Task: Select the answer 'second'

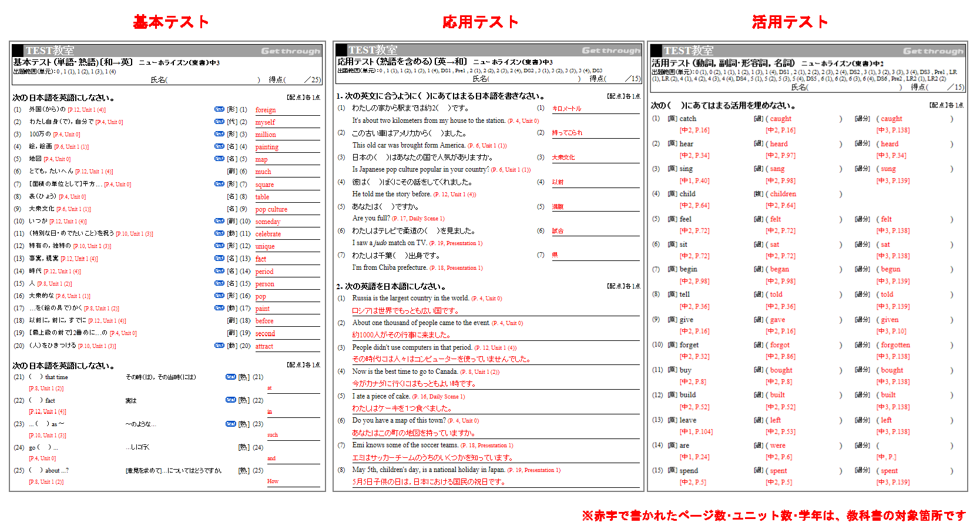Action: (x=265, y=333)
